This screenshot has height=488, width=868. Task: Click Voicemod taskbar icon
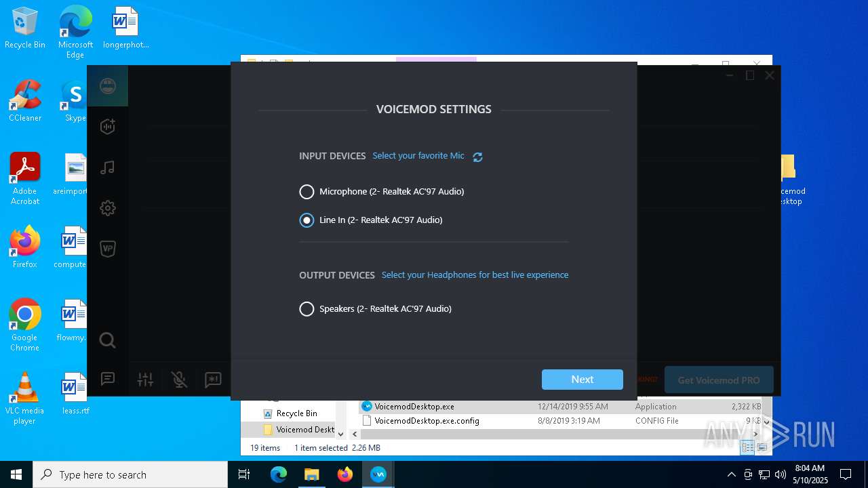tap(378, 474)
